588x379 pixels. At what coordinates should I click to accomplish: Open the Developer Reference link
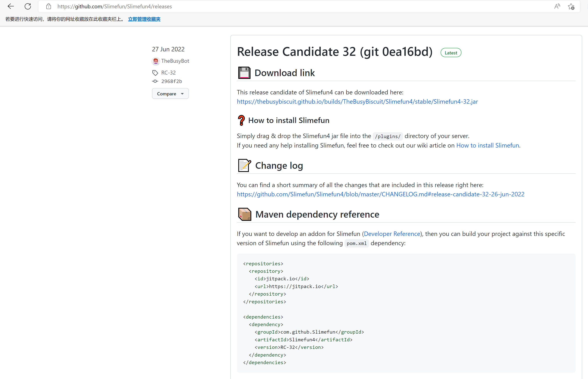392,234
